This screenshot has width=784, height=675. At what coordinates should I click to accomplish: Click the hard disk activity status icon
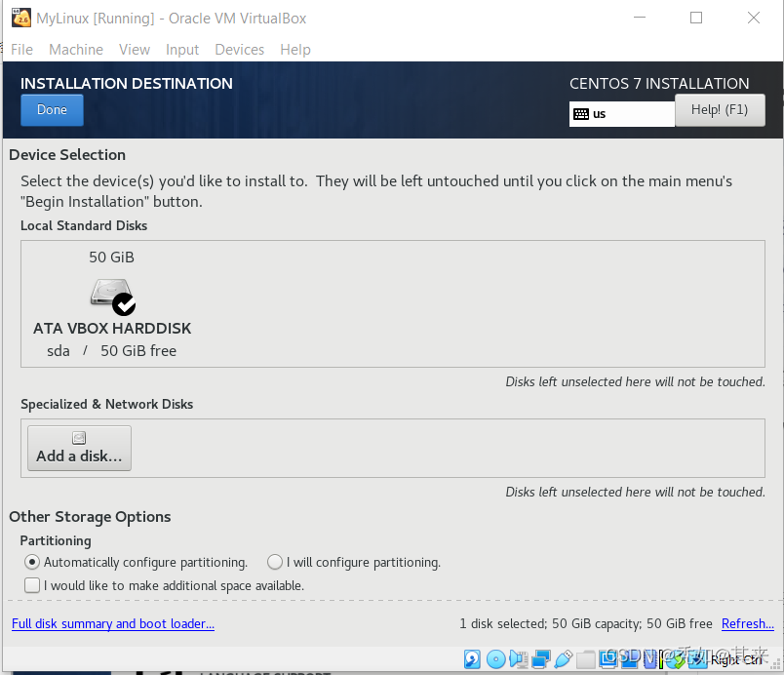[472, 659]
